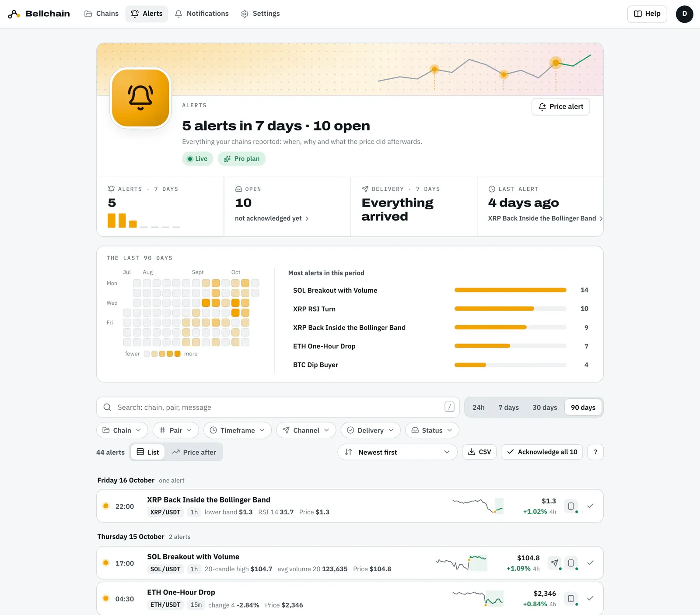Image resolution: width=700 pixels, height=615 pixels.
Task: Click the mobile device icon on ETH alert
Action: click(x=571, y=598)
